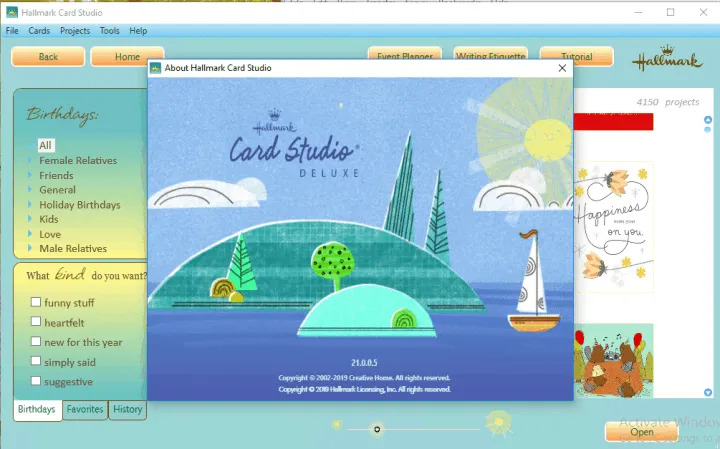720x449 pixels.
Task: Select the Happiness flower card thumbnail
Action: point(614,227)
